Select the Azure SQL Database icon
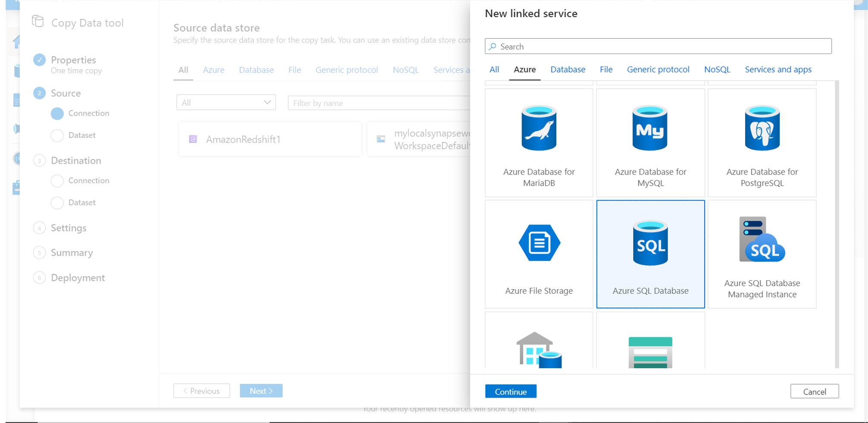Viewport: 868px width, 423px height. click(650, 243)
